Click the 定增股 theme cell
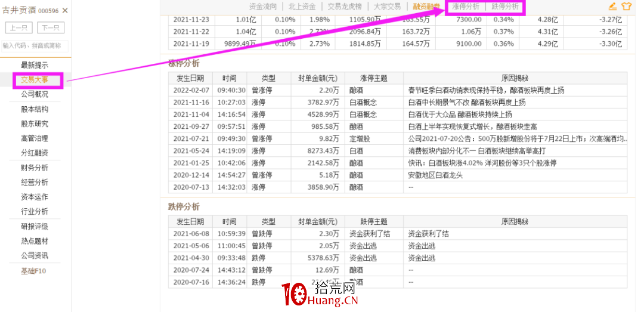This screenshot has height=312, width=644. pyautogui.click(x=360, y=138)
